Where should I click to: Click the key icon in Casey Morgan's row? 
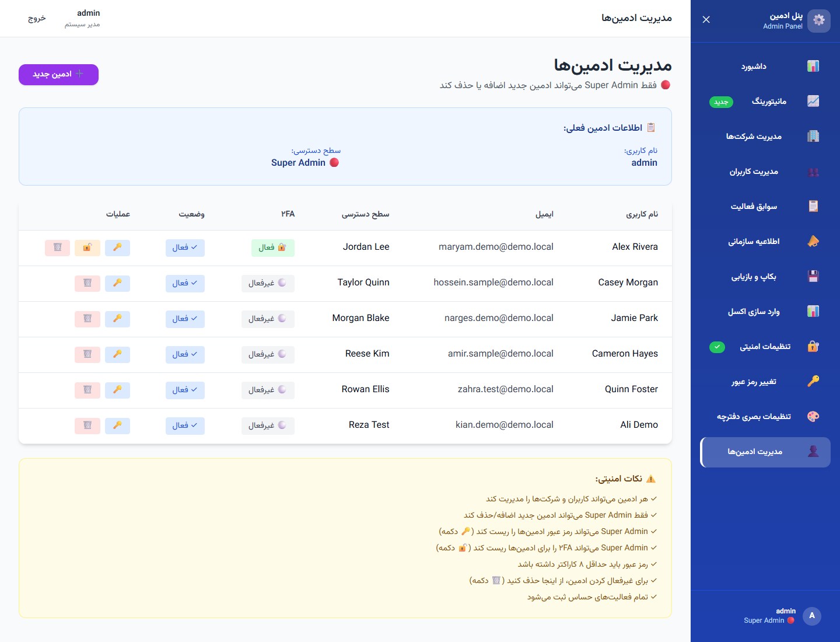coord(117,283)
